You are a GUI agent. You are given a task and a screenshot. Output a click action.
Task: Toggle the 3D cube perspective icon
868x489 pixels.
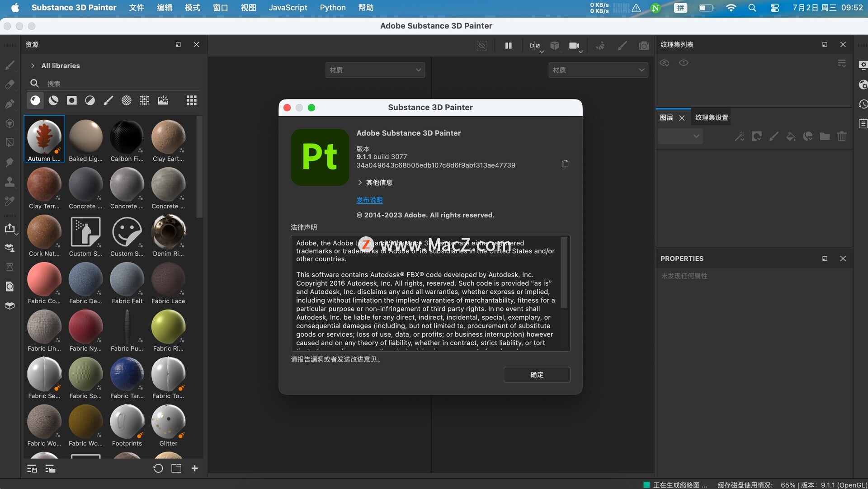(x=555, y=46)
